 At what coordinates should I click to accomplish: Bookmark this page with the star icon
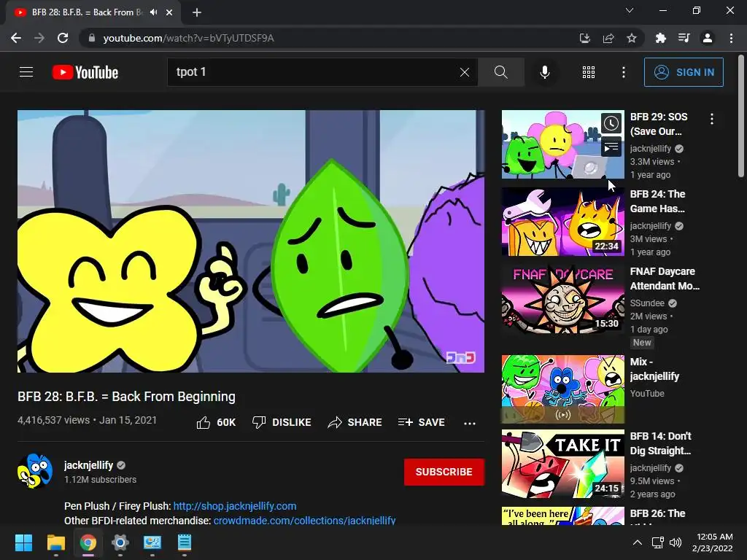632,38
